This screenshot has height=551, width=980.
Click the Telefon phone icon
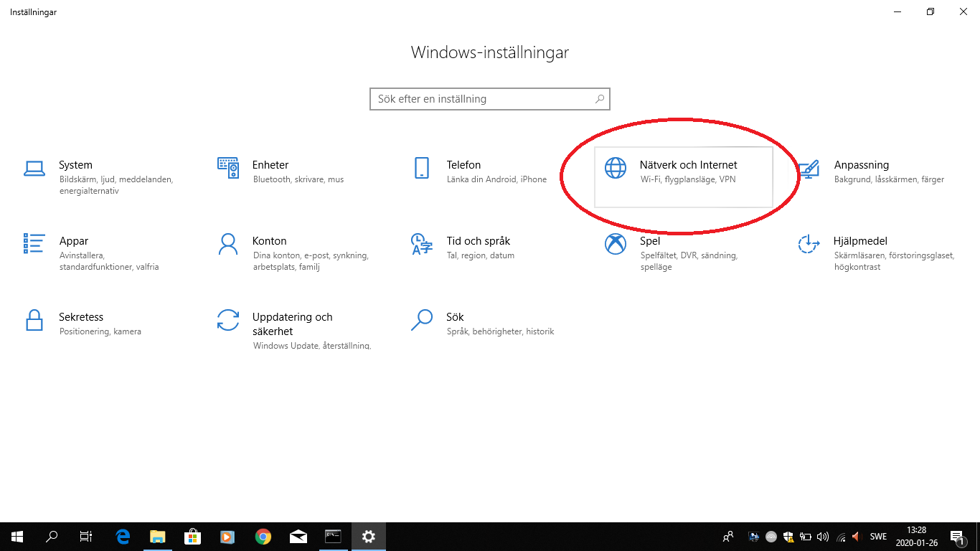click(x=422, y=169)
